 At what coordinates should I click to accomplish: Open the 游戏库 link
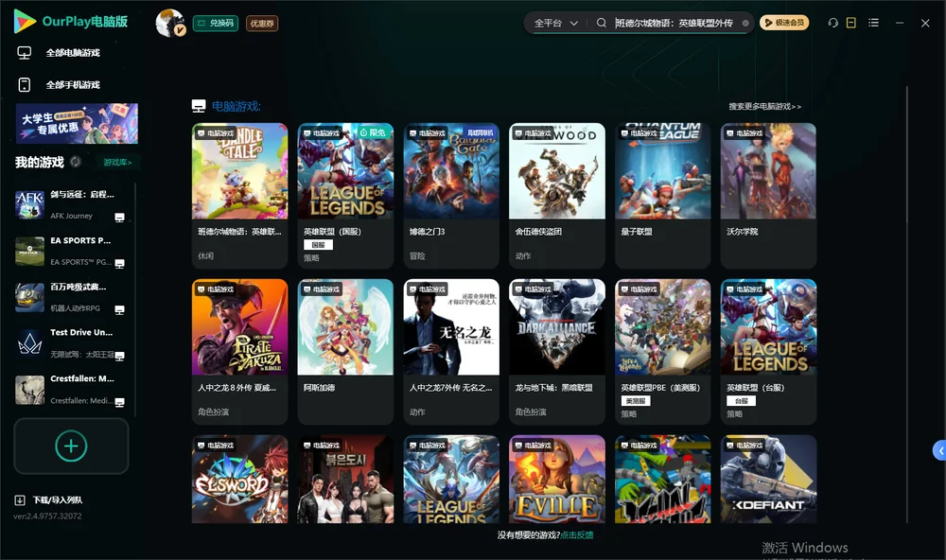(117, 163)
